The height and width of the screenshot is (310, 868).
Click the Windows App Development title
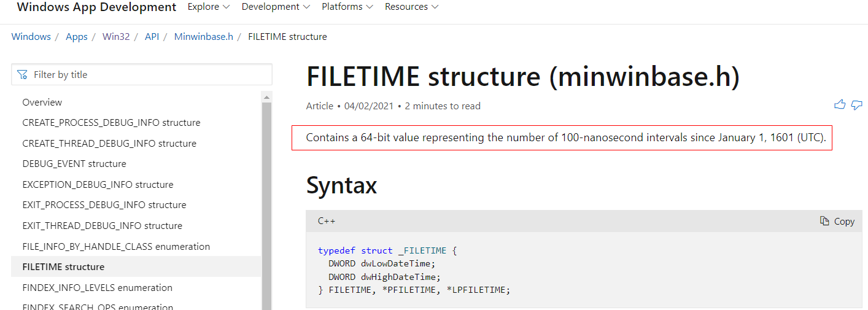click(96, 7)
